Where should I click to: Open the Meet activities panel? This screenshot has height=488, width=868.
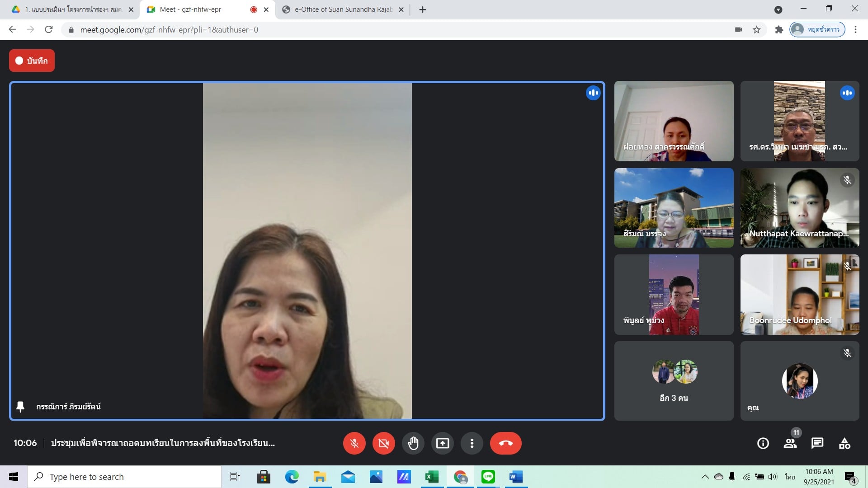[x=844, y=443]
